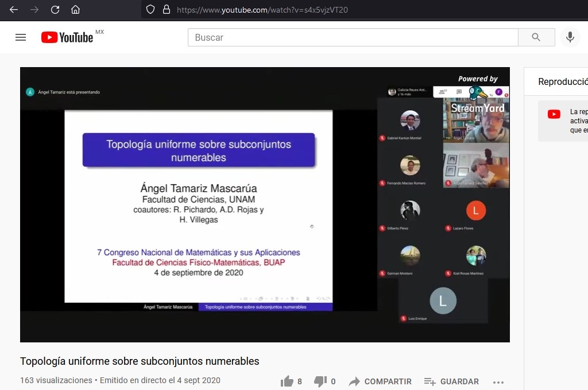Click the 163 visualizaciones view count text
The width and height of the screenshot is (588, 390).
tap(56, 380)
